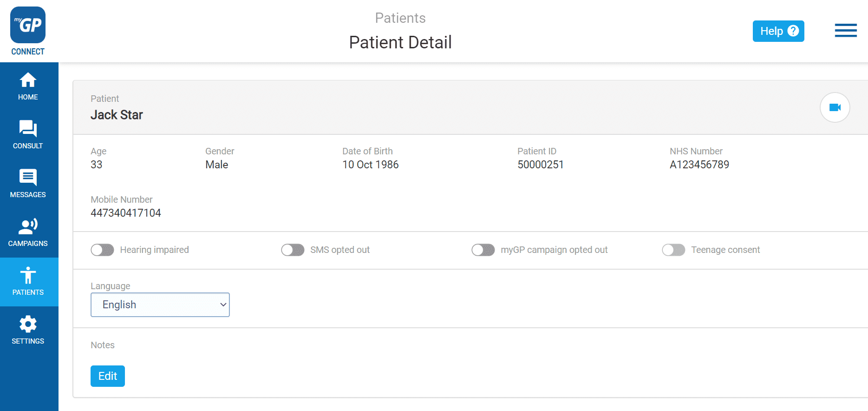Open the Consult section icon
Viewport: 868px width, 411px height.
[x=28, y=128]
